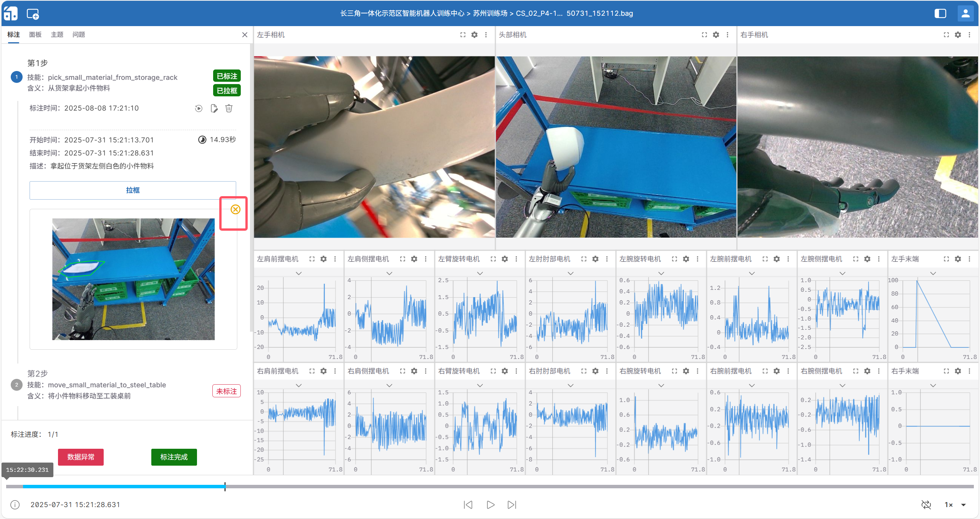Play the step 1 segment icon
This screenshot has width=980, height=519.
tap(199, 108)
